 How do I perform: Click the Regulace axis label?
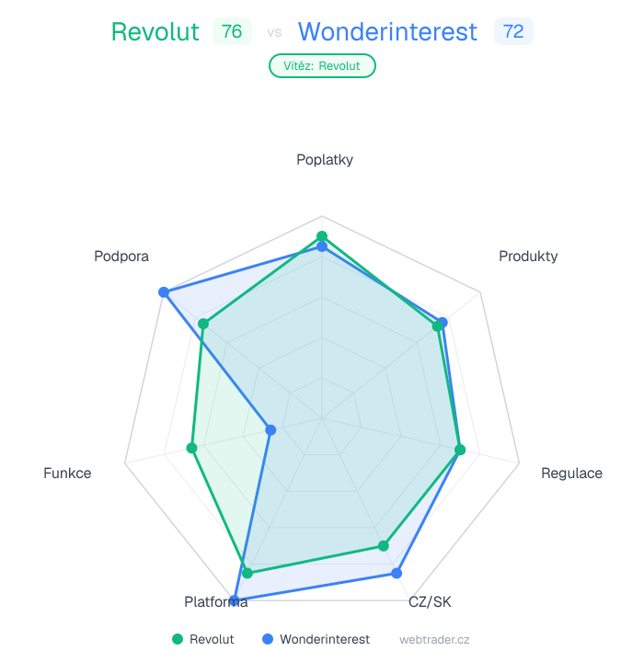point(571,474)
